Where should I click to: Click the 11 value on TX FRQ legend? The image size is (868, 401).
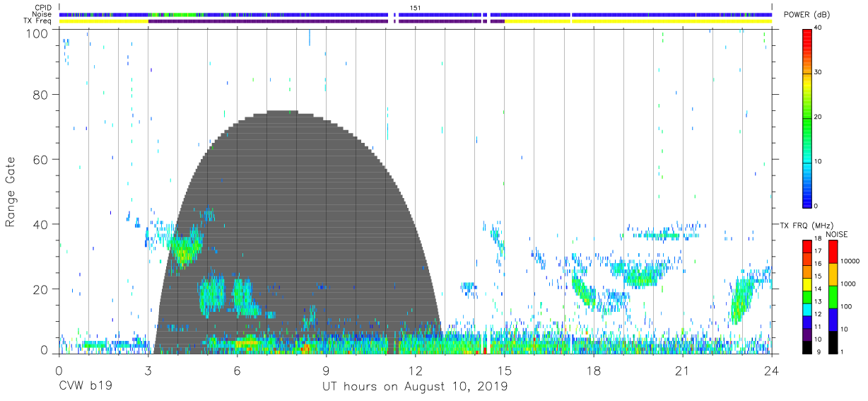pyautogui.click(x=817, y=327)
